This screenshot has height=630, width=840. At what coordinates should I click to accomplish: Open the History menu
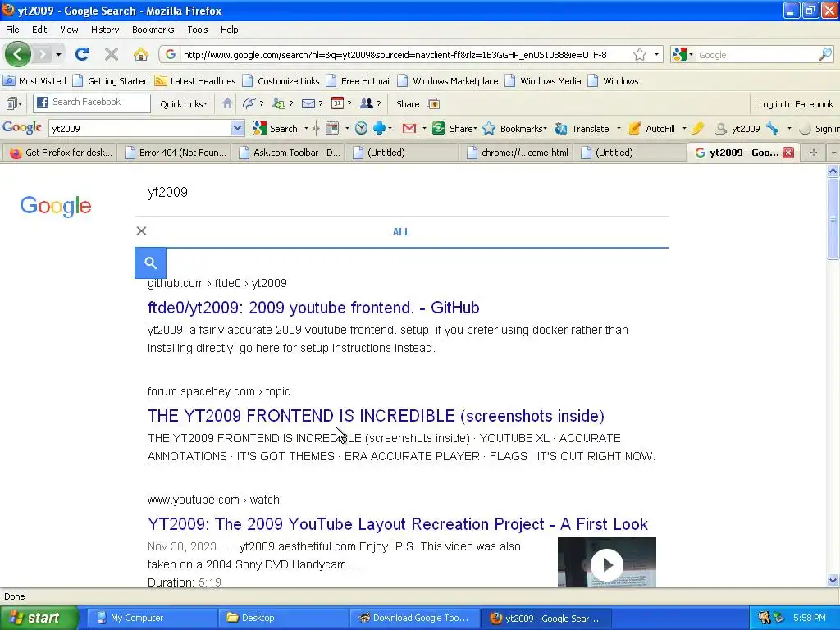coord(104,30)
